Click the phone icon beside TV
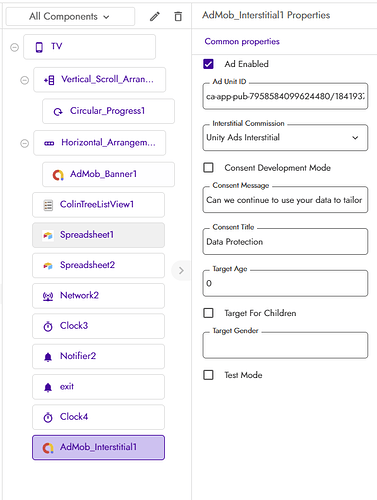 pyautogui.click(x=39, y=47)
